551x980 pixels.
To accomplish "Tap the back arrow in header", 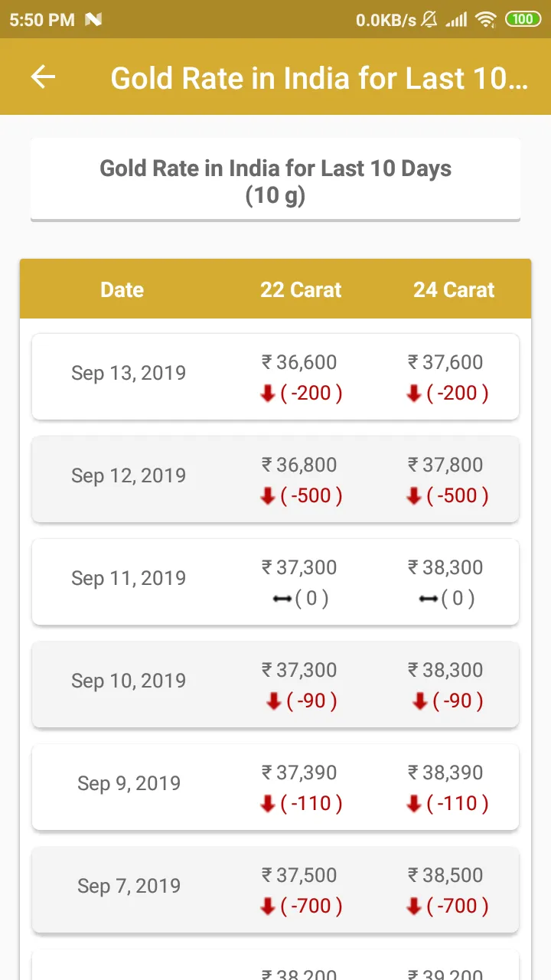I will click(43, 77).
